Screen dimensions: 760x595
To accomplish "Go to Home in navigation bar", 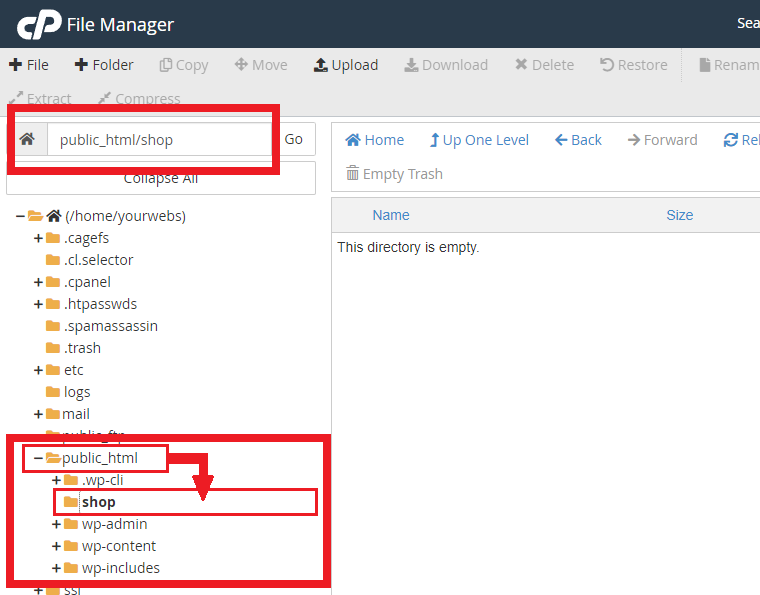I will click(375, 140).
